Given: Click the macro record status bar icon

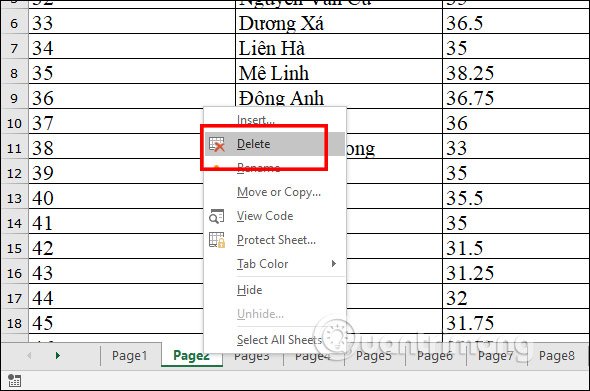Looking at the screenshot, I should (x=14, y=381).
